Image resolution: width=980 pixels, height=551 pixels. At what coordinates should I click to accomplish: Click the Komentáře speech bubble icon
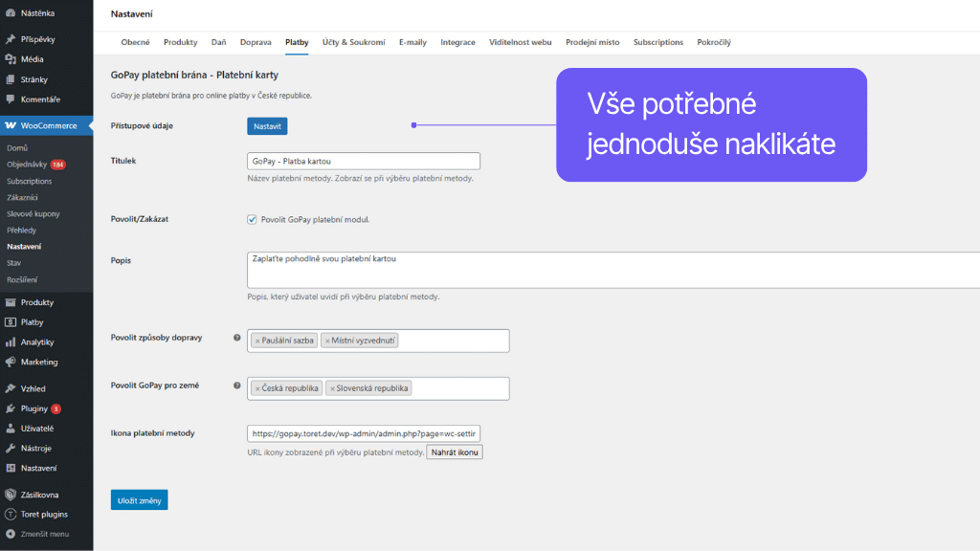[11, 99]
